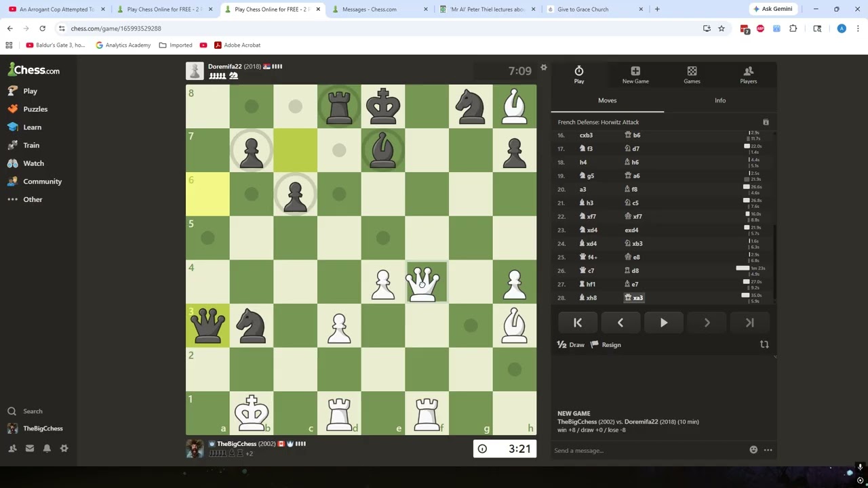Open sidebar settings gear
This screenshot has width=868, height=488.
click(x=64, y=448)
